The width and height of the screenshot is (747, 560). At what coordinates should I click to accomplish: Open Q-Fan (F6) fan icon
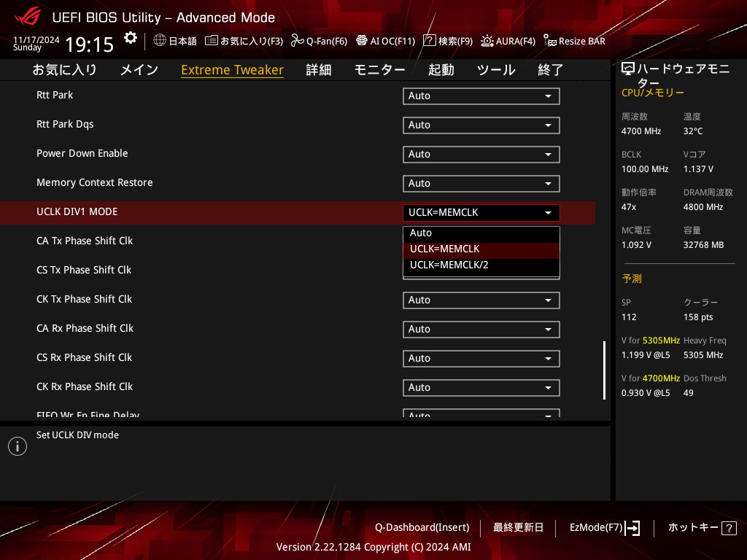click(298, 41)
